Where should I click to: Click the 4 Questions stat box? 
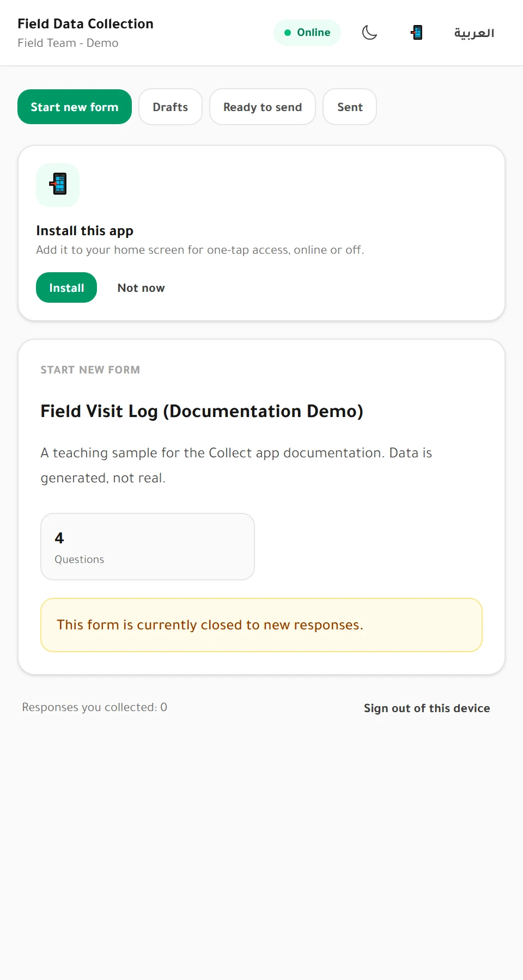[148, 547]
